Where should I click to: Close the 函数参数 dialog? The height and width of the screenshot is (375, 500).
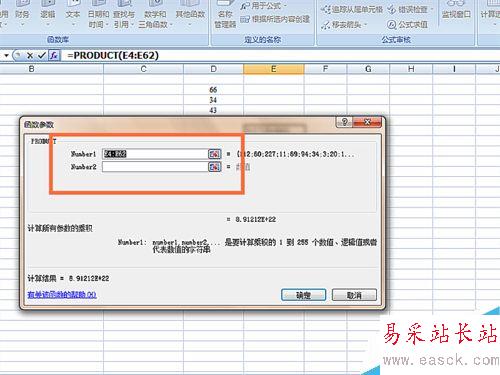point(367,122)
